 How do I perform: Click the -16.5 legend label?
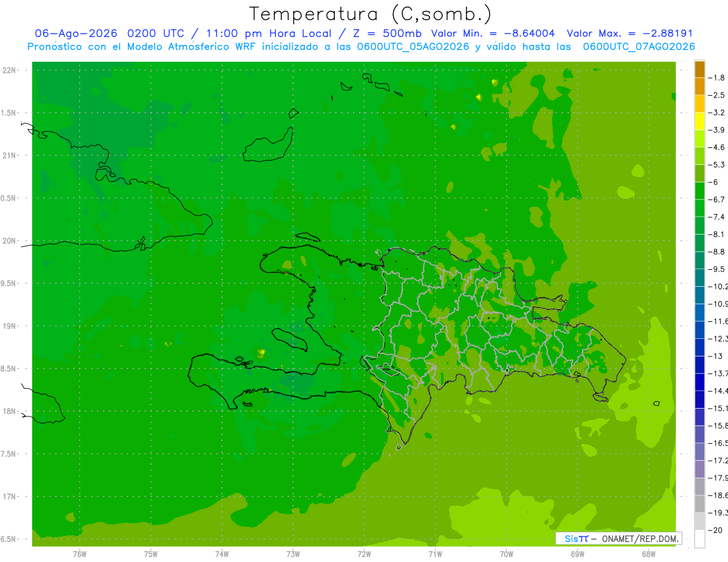(720, 443)
